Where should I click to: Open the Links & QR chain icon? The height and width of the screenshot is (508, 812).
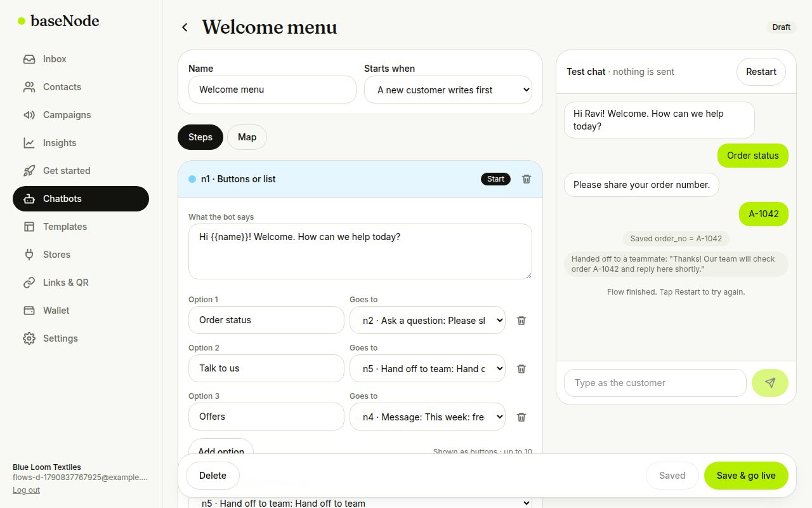point(29,283)
